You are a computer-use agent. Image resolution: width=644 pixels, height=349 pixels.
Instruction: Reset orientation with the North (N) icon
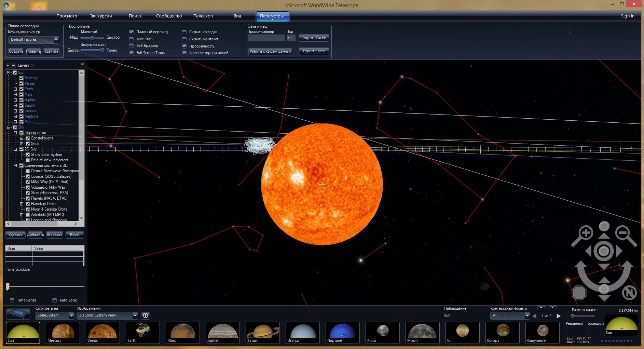click(629, 293)
